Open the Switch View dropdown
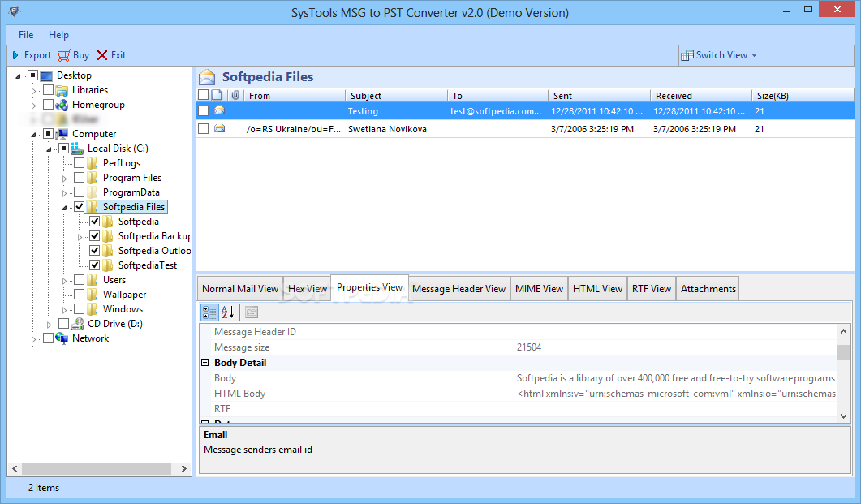The image size is (861, 504). coord(719,55)
